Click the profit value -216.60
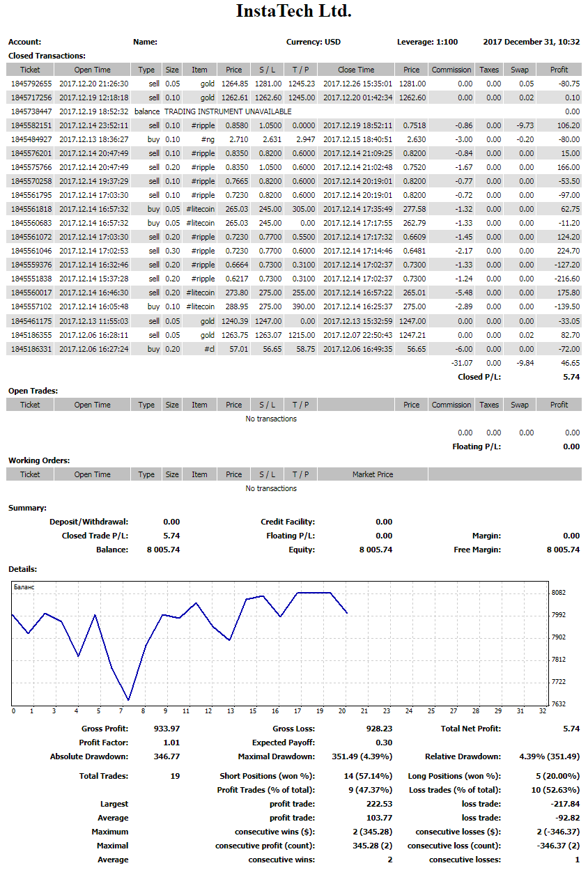The height and width of the screenshot is (870, 588). click(566, 279)
